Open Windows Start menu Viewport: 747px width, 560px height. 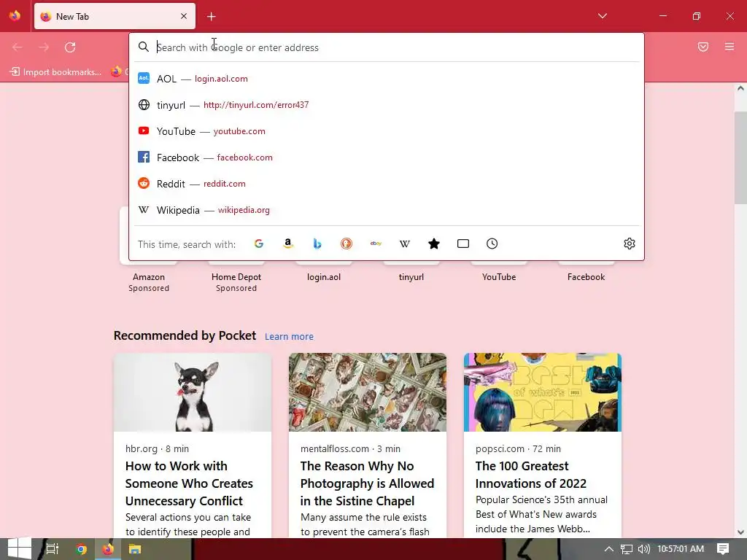18,549
